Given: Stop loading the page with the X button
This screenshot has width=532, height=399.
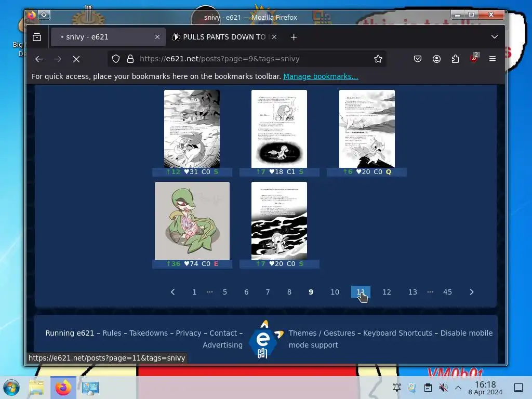Looking at the screenshot, I should tap(76, 59).
